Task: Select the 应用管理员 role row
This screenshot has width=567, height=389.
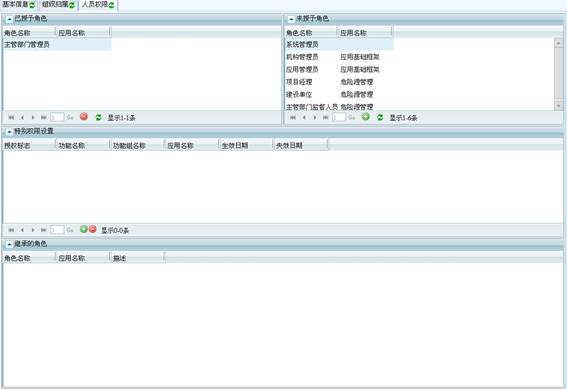Action: (339, 69)
